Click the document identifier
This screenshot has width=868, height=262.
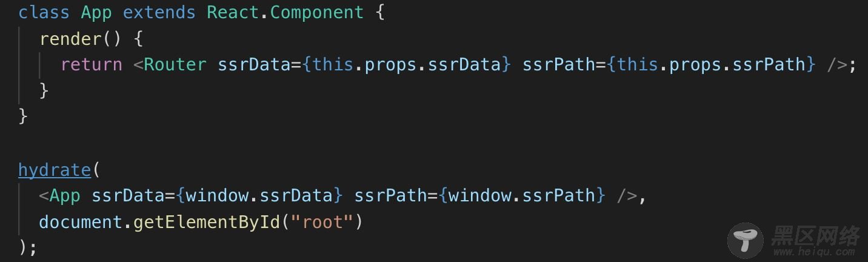[81, 222]
